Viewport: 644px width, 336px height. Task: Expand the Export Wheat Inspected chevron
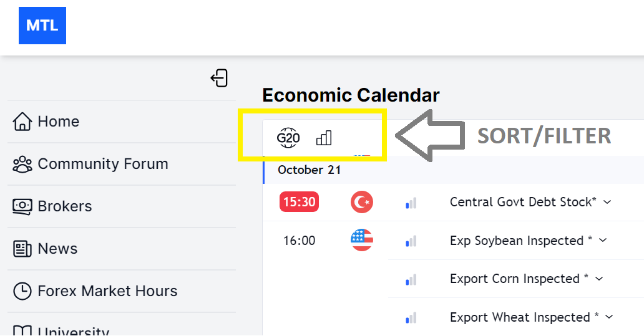pos(609,317)
